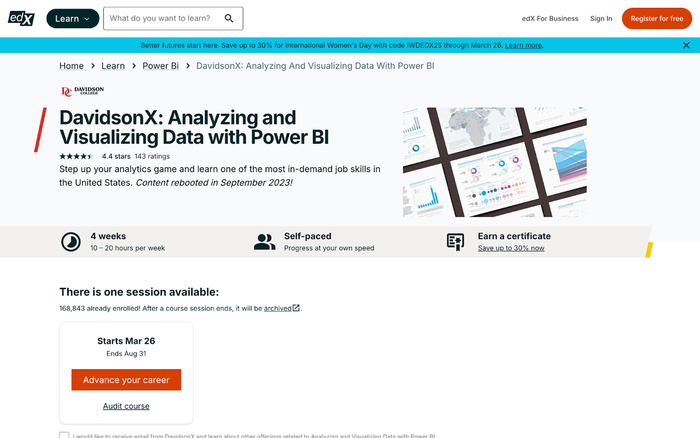Focus the 'What do you want to learn?' search box
700x438 pixels.
tap(173, 18)
